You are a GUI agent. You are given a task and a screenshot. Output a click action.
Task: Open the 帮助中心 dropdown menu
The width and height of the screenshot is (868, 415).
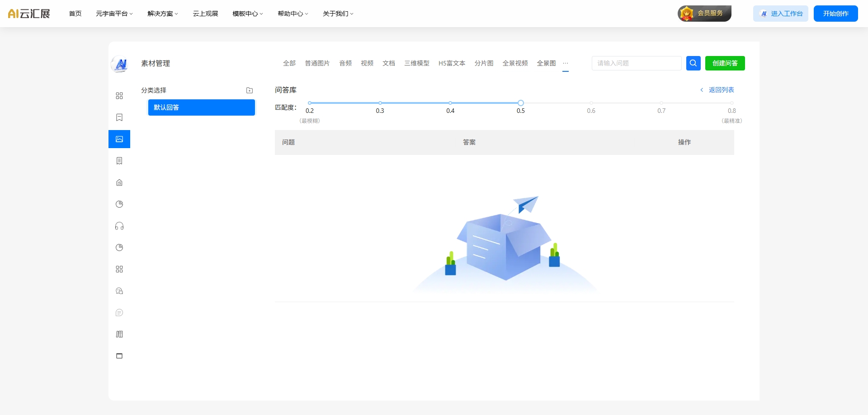point(292,14)
